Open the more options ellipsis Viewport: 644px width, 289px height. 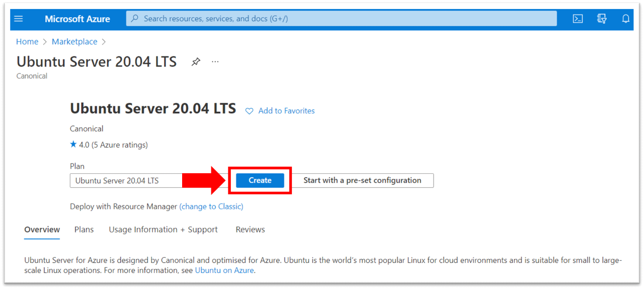pos(215,62)
